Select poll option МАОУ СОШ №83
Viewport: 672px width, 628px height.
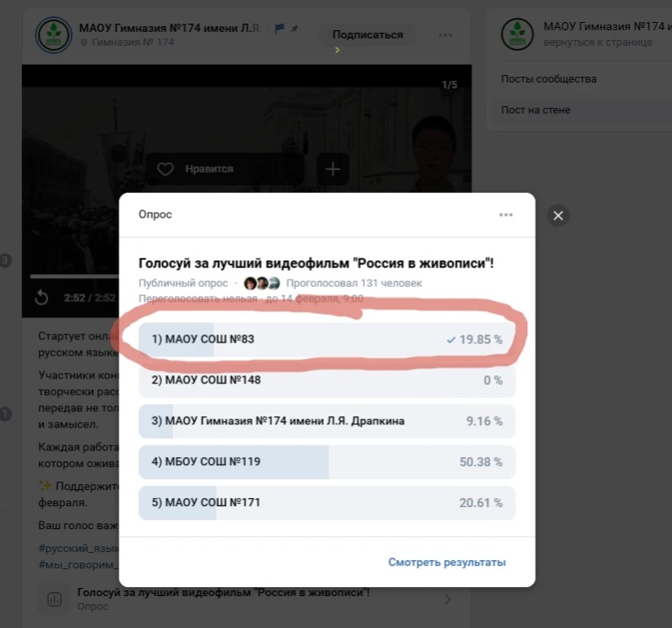pyautogui.click(x=327, y=339)
